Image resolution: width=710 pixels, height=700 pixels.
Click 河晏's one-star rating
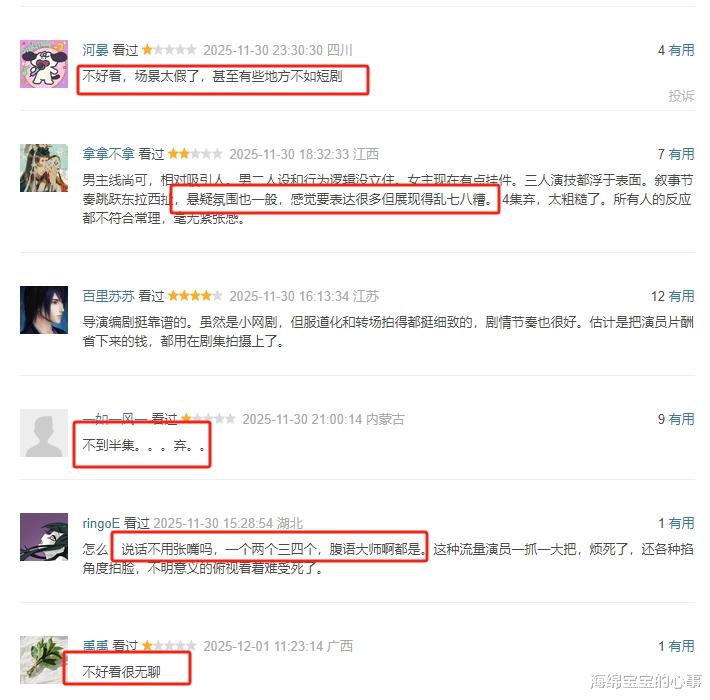point(169,49)
